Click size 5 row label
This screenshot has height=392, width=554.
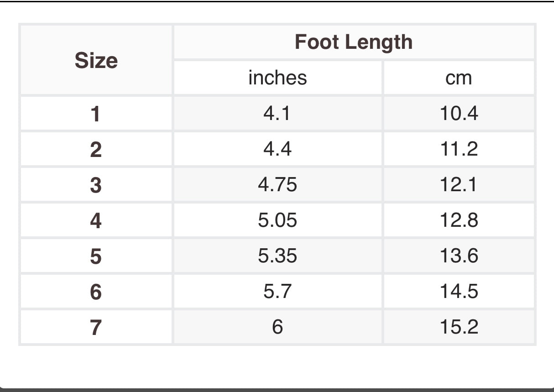tap(96, 256)
